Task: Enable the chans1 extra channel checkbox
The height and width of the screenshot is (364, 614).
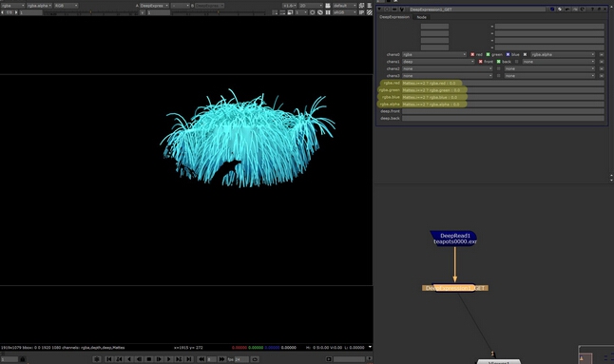Action: point(516,62)
